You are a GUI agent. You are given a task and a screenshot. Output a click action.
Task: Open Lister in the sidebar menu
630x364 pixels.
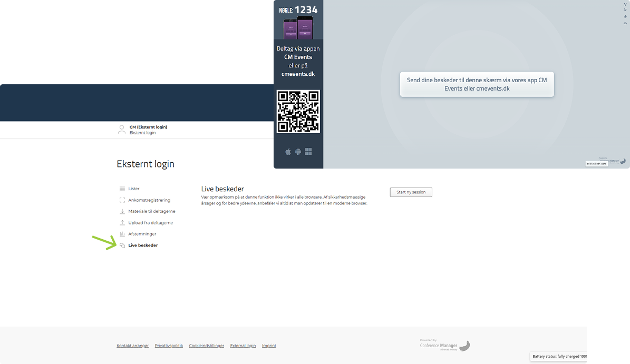coord(134,189)
